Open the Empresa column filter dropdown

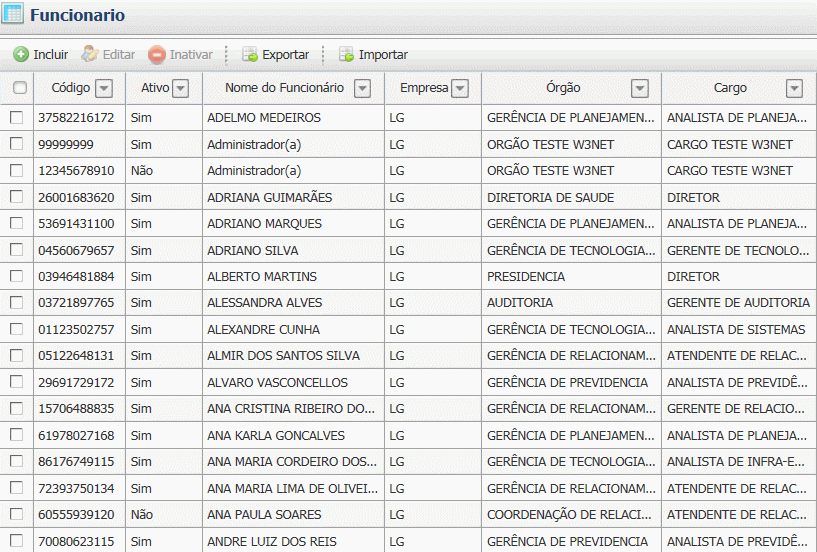459,88
